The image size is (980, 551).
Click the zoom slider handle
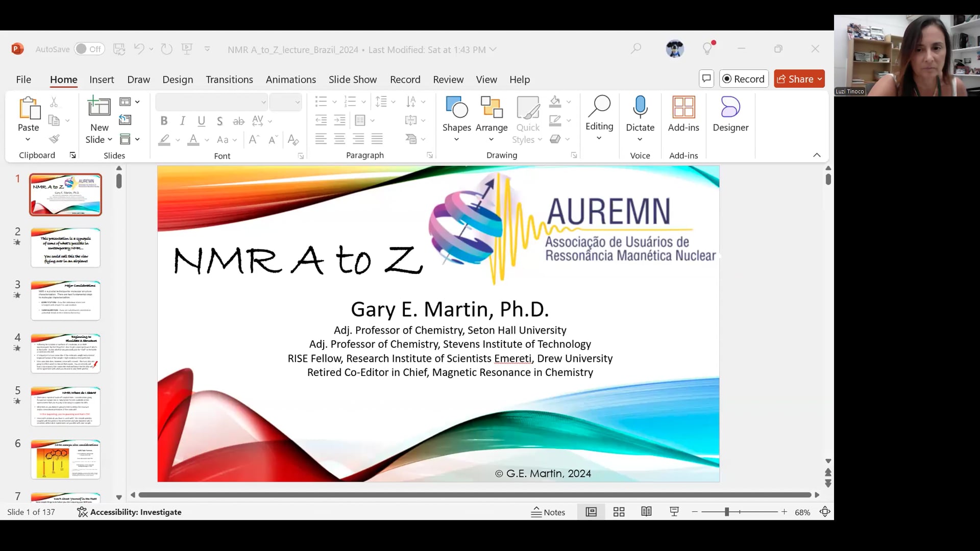coord(727,512)
